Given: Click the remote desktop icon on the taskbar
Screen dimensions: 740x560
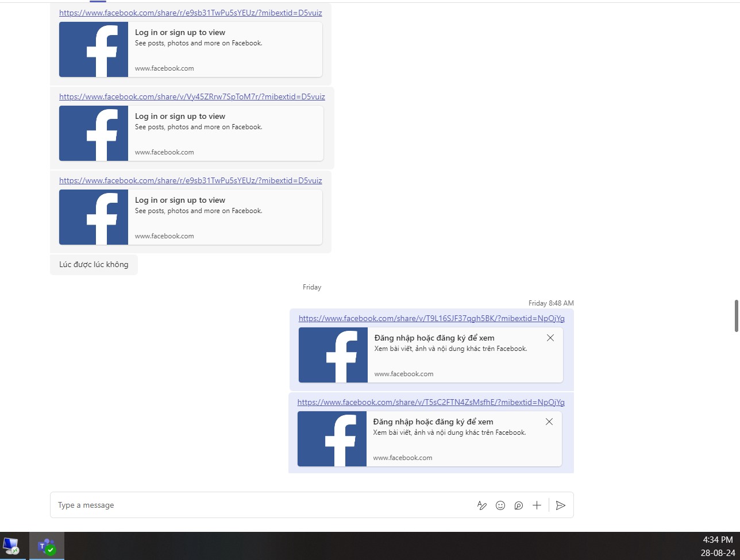Looking at the screenshot, I should click(x=11, y=546).
